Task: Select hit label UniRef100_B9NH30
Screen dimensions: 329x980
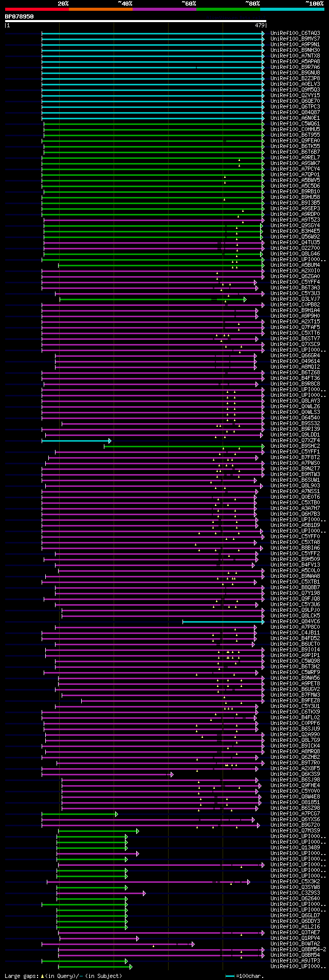Action: [295, 50]
